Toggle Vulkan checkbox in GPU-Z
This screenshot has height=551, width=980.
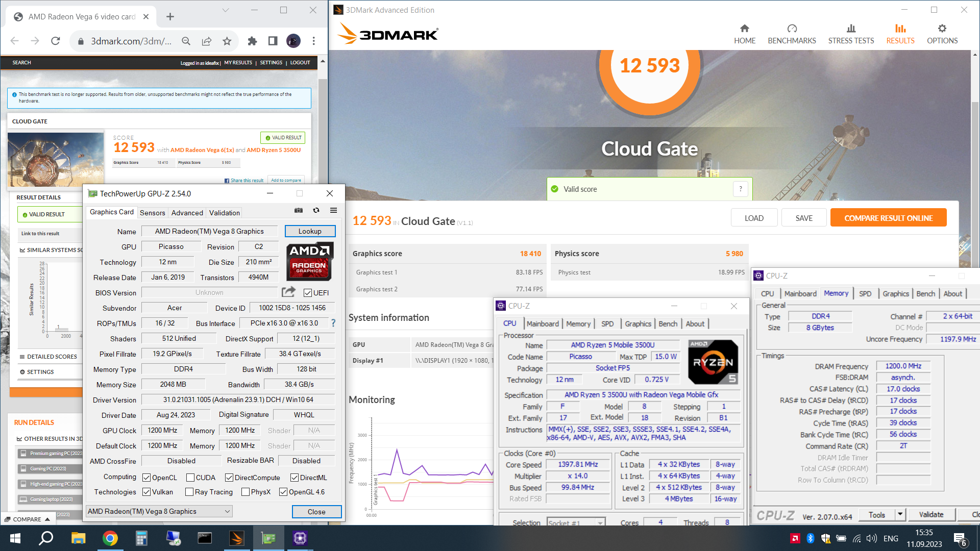click(x=146, y=492)
